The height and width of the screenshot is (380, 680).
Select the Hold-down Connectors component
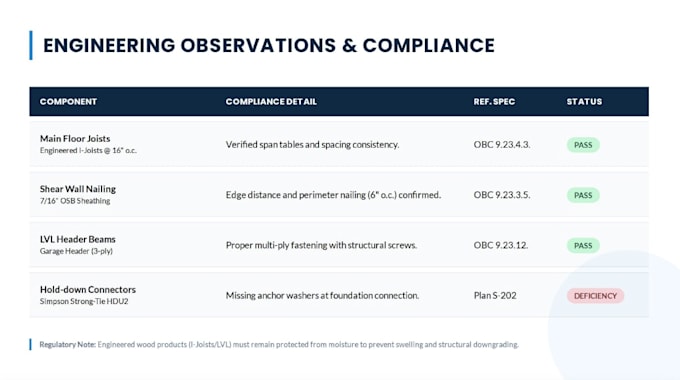[x=88, y=289]
